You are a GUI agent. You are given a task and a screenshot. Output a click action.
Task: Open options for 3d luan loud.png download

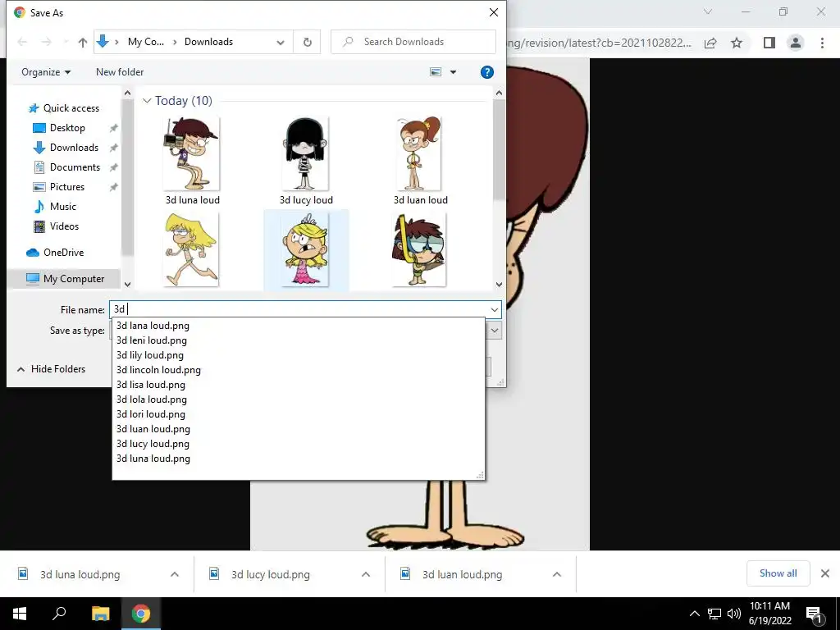point(557,574)
